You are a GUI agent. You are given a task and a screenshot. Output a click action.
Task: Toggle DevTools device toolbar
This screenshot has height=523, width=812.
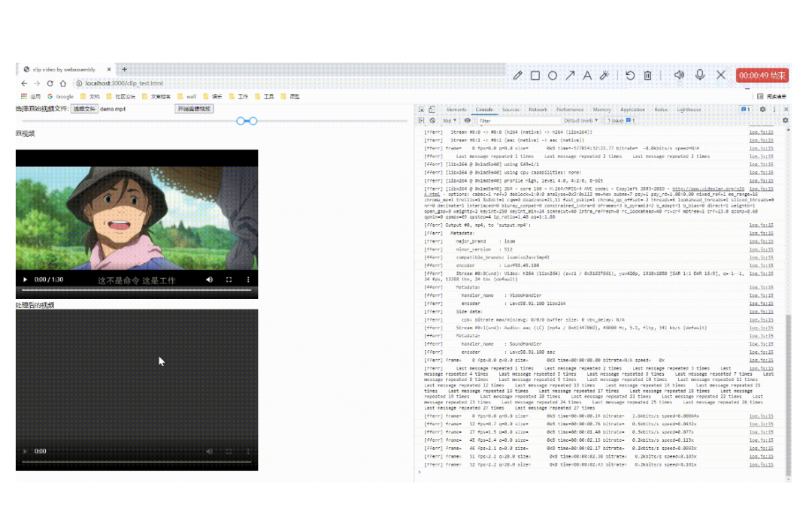pyautogui.click(x=432, y=110)
